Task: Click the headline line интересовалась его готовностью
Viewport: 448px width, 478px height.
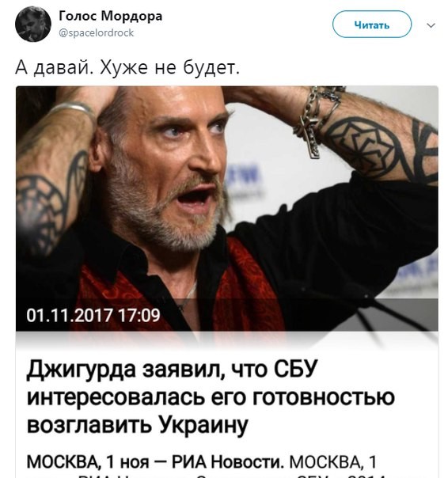Action: [x=211, y=397]
